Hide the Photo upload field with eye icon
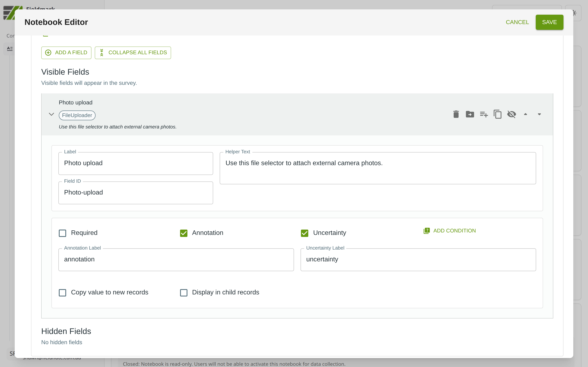 (511, 114)
